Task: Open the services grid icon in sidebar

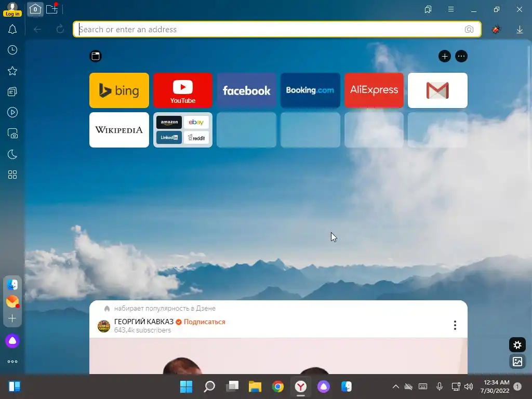Action: [x=12, y=175]
